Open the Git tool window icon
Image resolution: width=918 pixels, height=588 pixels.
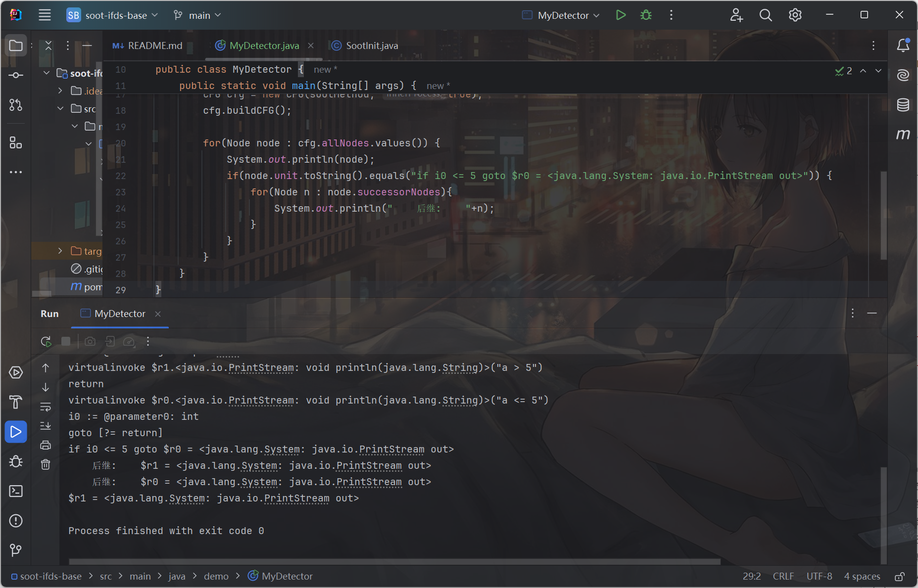click(16, 550)
